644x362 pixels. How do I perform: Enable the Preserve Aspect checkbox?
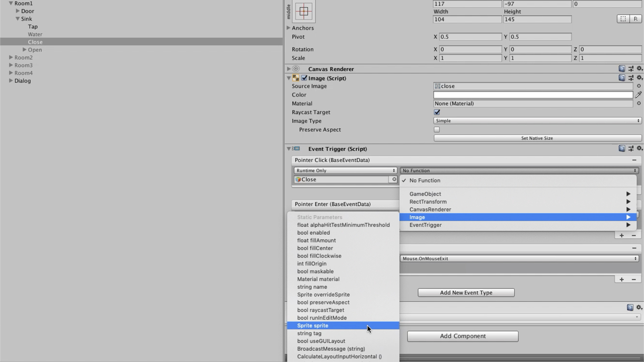point(437,130)
